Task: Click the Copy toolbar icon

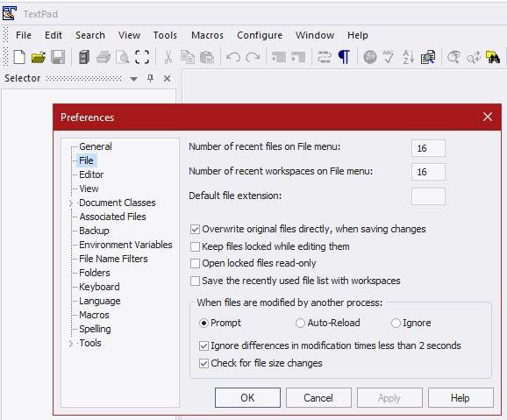Action: (188, 57)
